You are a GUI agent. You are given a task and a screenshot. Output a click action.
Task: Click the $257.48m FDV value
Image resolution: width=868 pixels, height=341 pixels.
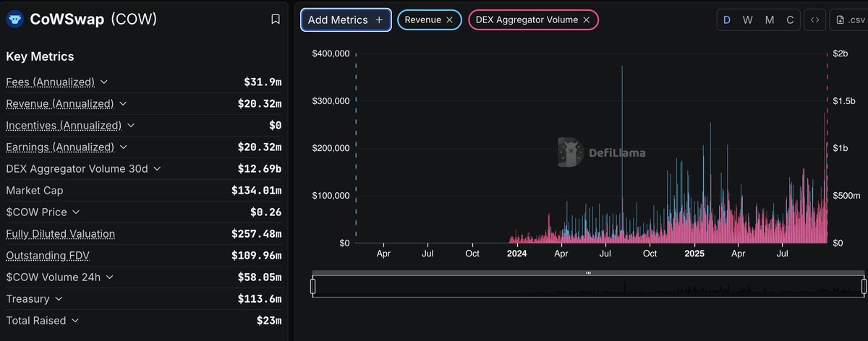[x=257, y=234]
